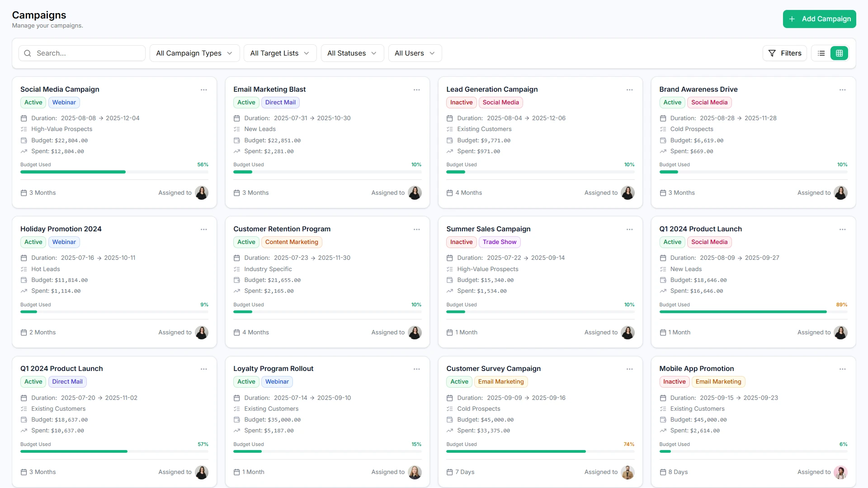Click spent trend icon on Lead Generation Campaign card
Image resolution: width=868 pixels, height=488 pixels.
pos(449,151)
